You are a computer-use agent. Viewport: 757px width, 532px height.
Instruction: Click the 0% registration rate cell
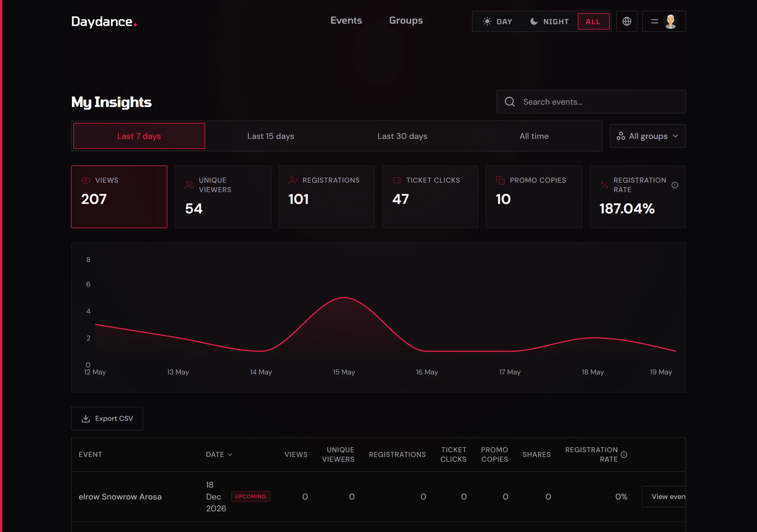[x=621, y=497]
